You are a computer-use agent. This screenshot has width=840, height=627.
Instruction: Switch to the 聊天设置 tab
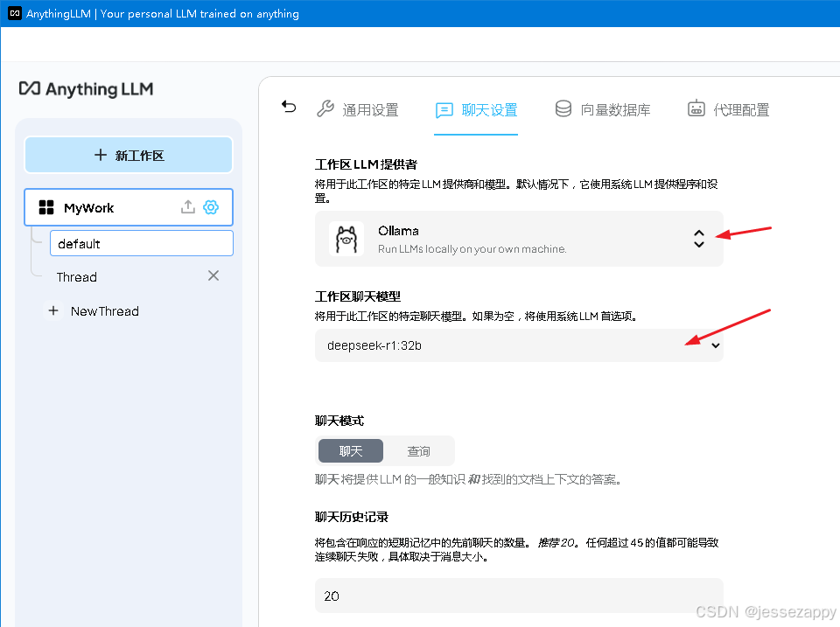coord(476,110)
